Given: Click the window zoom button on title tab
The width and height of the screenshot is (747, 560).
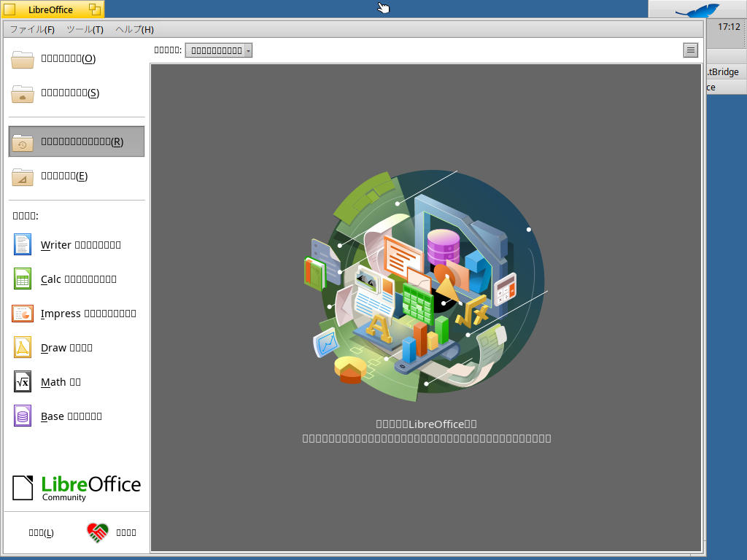Looking at the screenshot, I should pos(95,9).
